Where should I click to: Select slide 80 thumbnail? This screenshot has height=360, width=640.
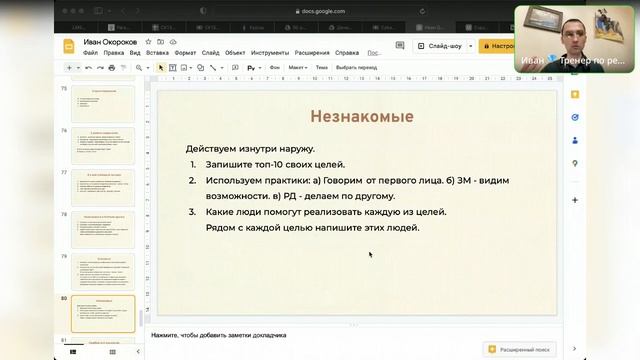tap(103, 314)
